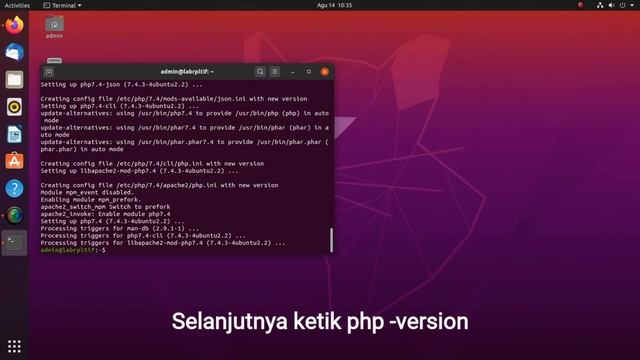Image resolution: width=640 pixels, height=360 pixels.
Task: Open the Terminal app menu in top bar
Action: coord(62,5)
